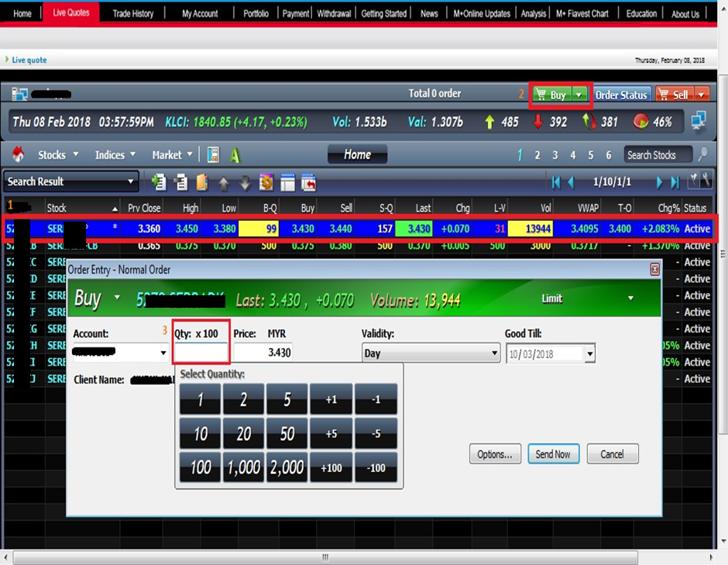Open the Validity dropdown showing Day
Viewport: 728px width, 565px height.
point(494,353)
